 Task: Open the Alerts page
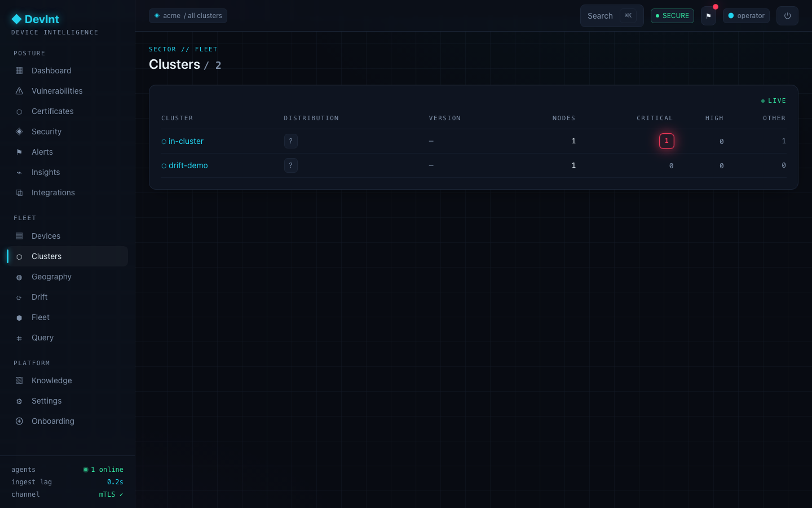[x=68, y=152]
